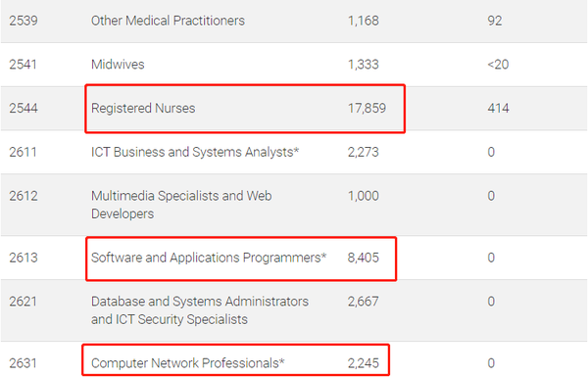Click occupation code 2612
Image resolution: width=588 pixels, height=377 pixels.
(24, 196)
